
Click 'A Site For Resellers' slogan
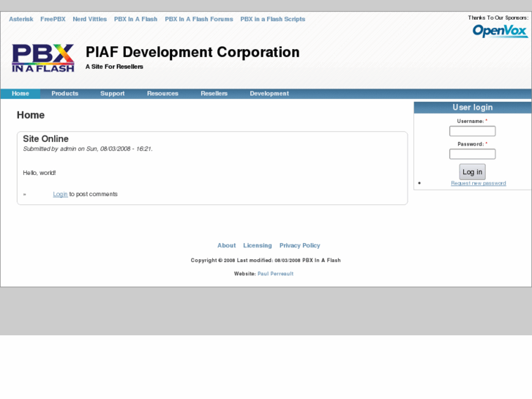click(x=114, y=67)
